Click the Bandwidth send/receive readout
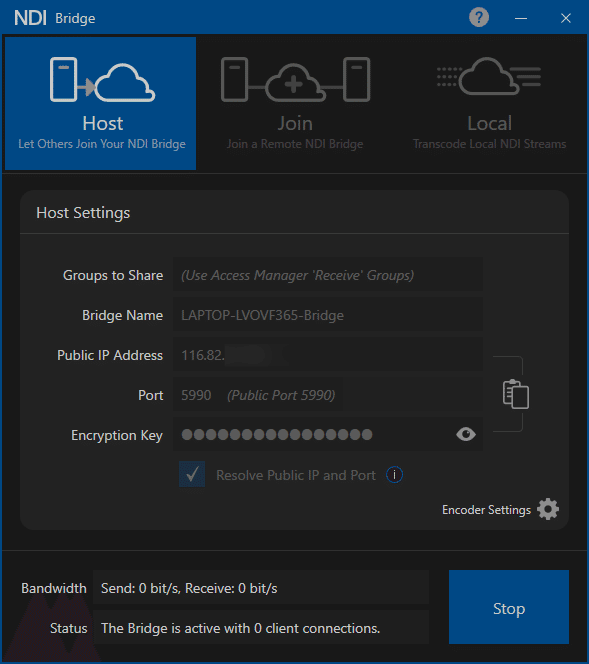The image size is (589, 664). [x=261, y=588]
